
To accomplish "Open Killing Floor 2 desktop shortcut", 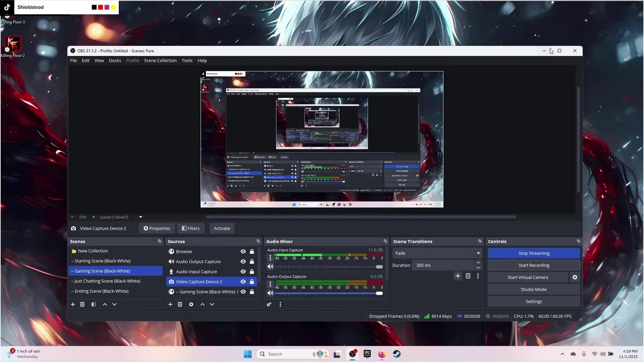I will coord(13,47).
